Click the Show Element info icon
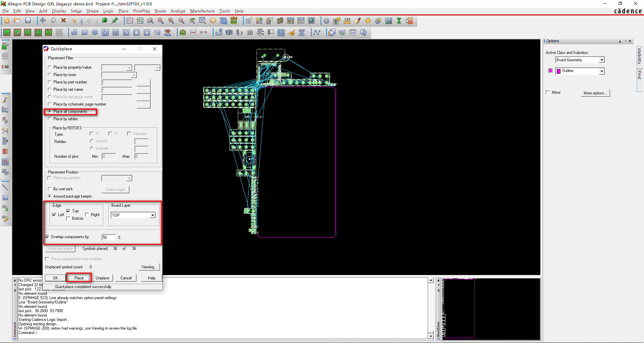 click(x=326, y=21)
